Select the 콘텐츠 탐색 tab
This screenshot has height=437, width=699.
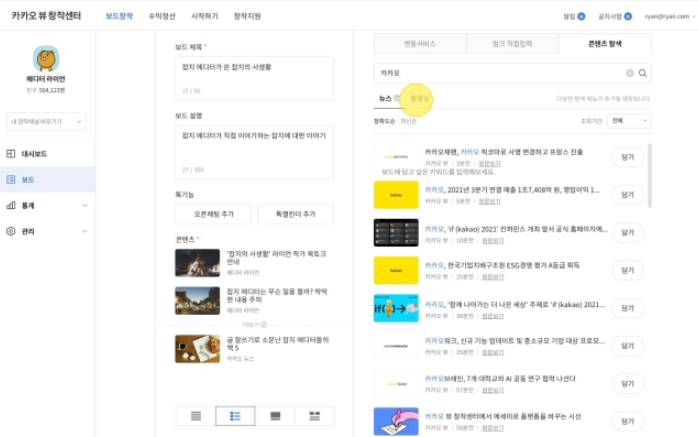pos(605,44)
